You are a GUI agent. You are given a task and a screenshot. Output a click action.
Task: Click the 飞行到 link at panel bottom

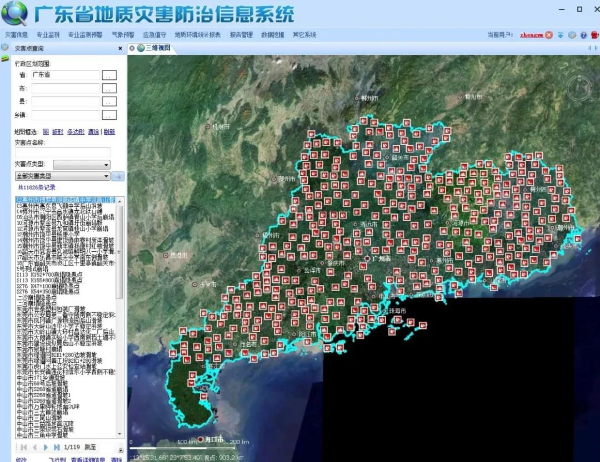coord(57,459)
